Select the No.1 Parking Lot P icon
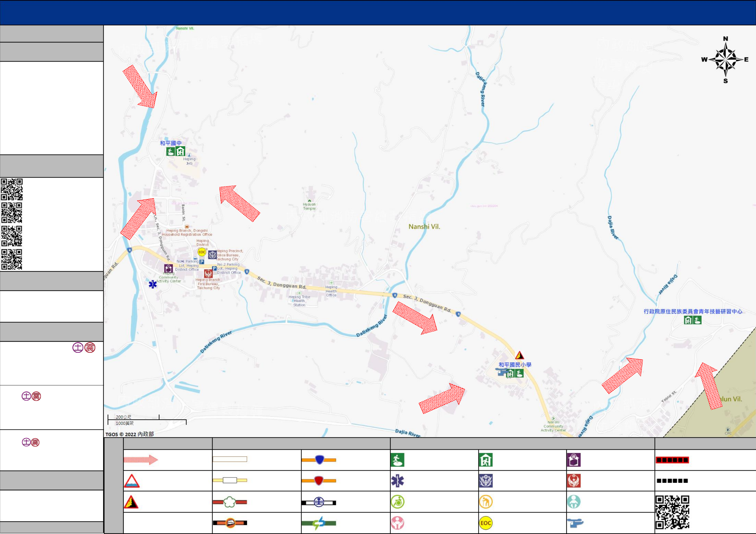The height and width of the screenshot is (534, 756). point(202,262)
